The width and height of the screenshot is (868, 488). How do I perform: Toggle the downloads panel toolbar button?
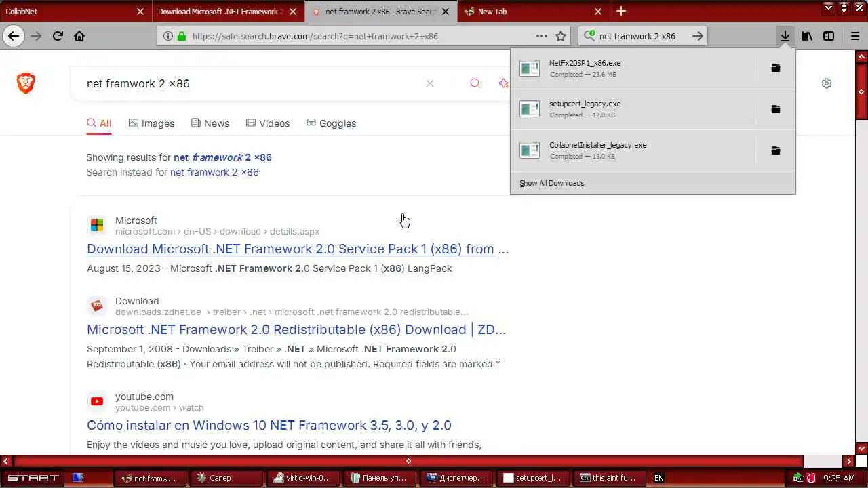tap(785, 36)
